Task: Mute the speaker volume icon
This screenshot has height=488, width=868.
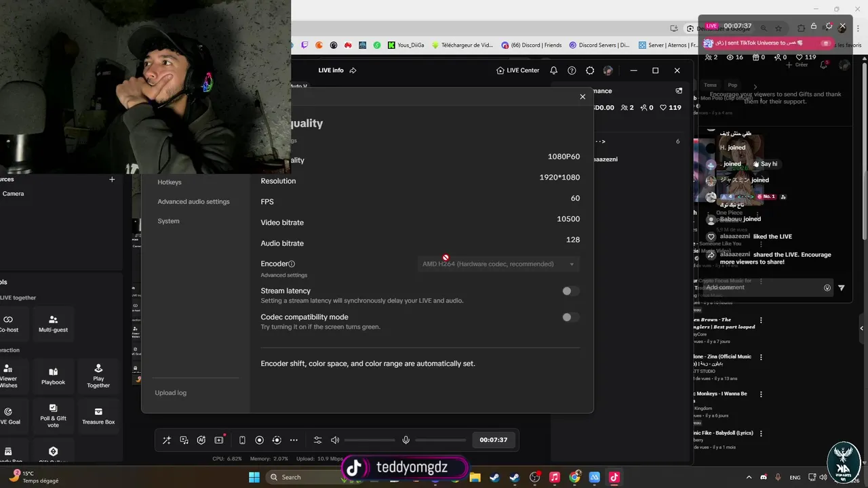Action: pos(335,440)
